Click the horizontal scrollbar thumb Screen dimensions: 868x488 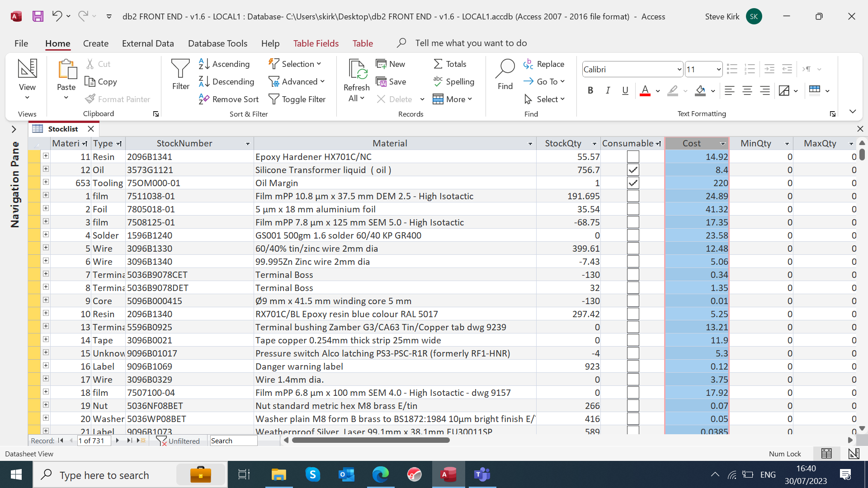[371, 440]
